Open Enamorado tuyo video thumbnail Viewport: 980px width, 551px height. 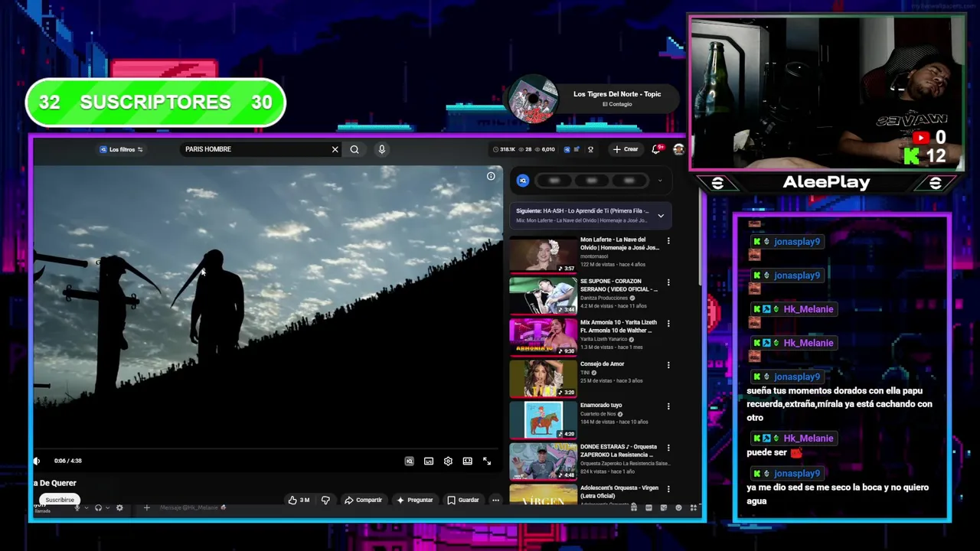(x=543, y=419)
